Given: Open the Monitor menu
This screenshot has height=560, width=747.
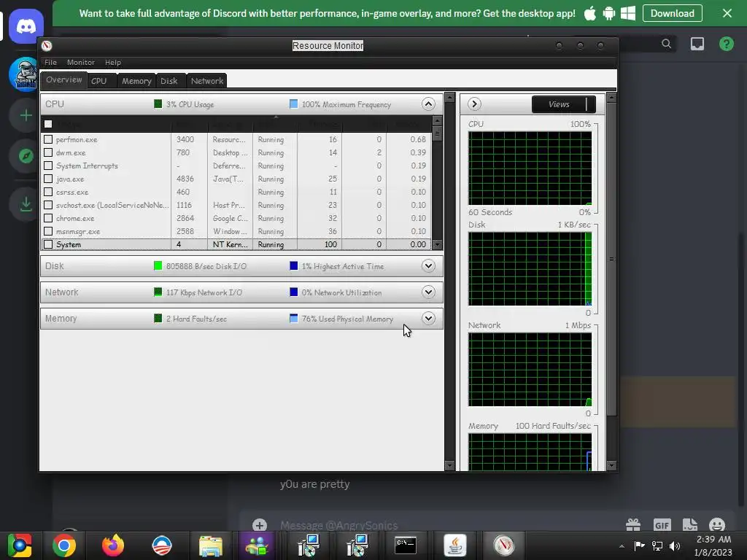Looking at the screenshot, I should 80,63.
